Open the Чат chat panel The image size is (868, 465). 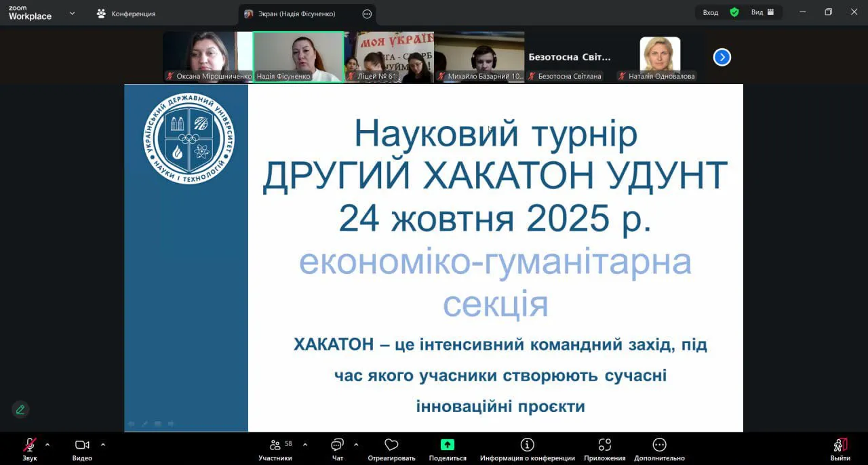click(337, 445)
